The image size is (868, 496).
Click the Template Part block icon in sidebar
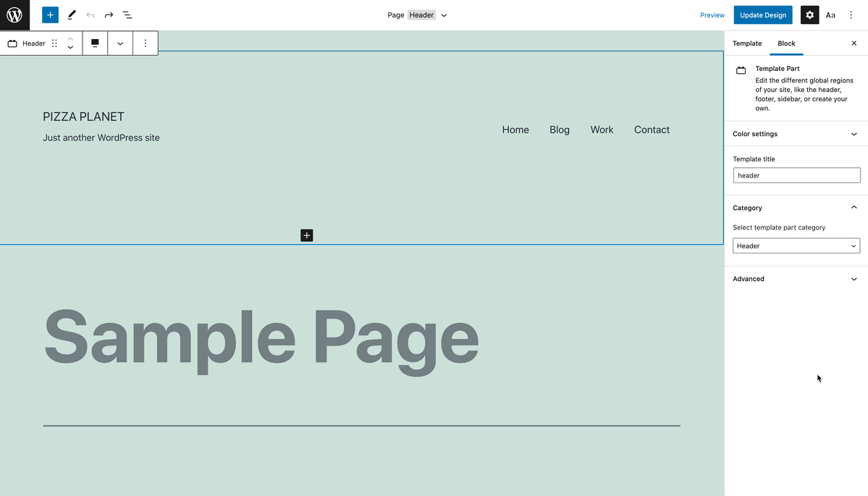click(741, 70)
